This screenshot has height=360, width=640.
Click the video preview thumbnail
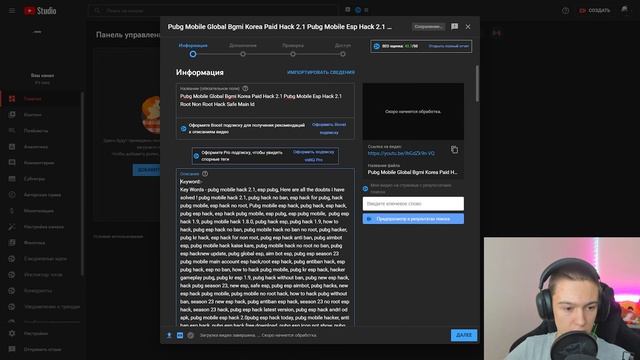[x=413, y=111]
